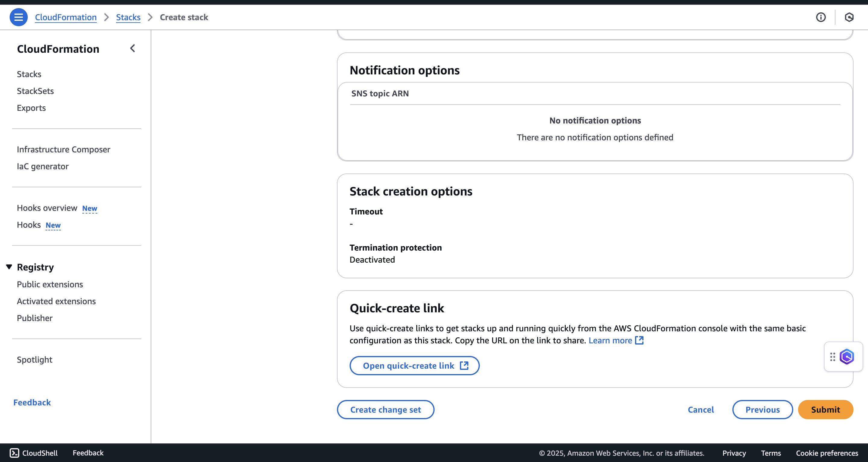This screenshot has width=868, height=462.
Task: Click the Timeout label
Action: click(x=366, y=211)
